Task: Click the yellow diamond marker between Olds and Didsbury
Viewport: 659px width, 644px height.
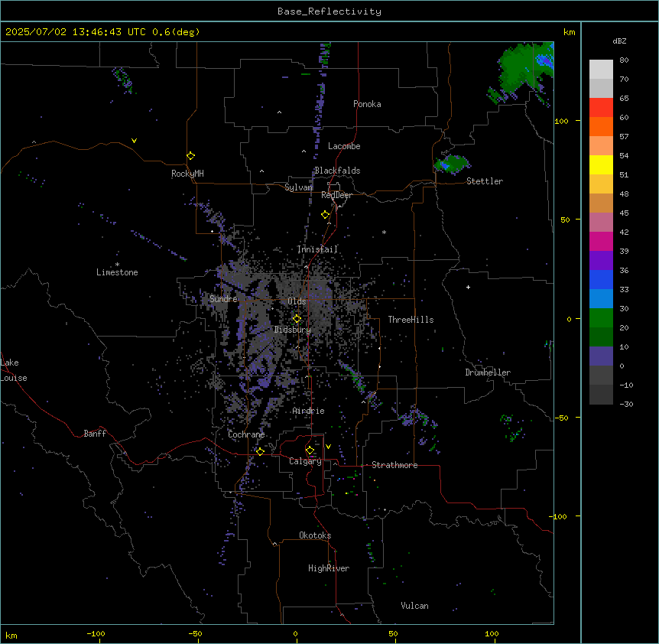Action: pyautogui.click(x=297, y=319)
